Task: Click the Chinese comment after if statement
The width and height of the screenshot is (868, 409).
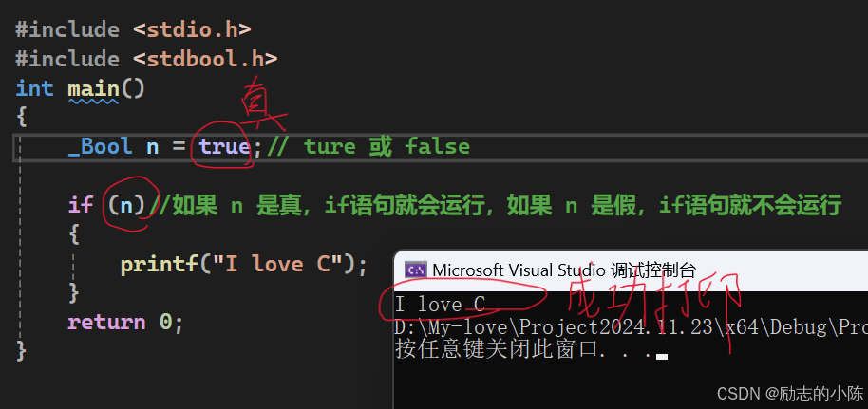Action: click(x=496, y=205)
